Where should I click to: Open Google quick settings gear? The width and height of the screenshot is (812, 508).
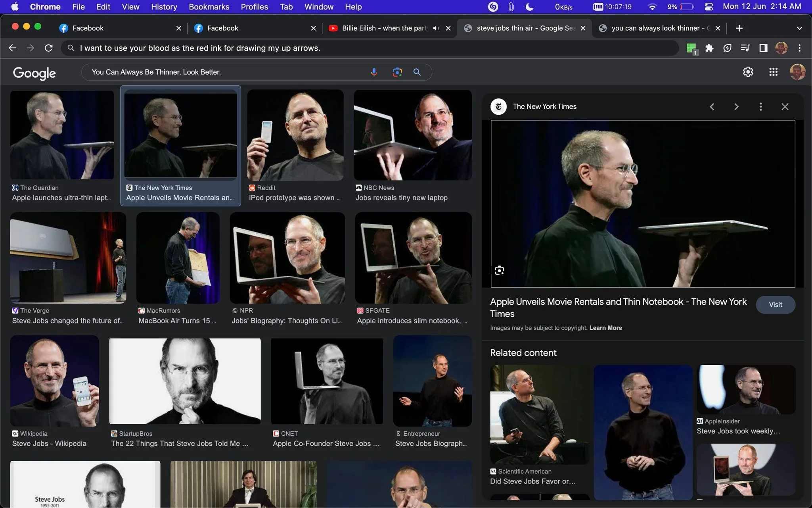pyautogui.click(x=748, y=72)
